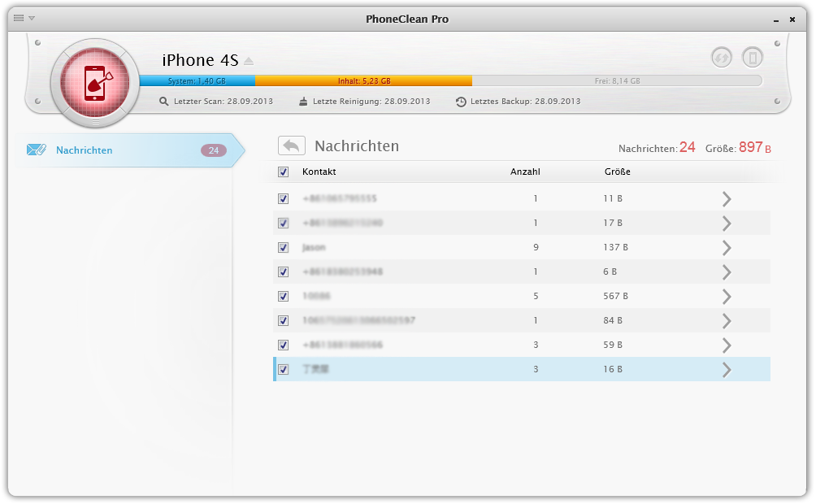This screenshot has width=816, height=504.
Task: Click the refresh device round icon
Action: pyautogui.click(x=722, y=57)
